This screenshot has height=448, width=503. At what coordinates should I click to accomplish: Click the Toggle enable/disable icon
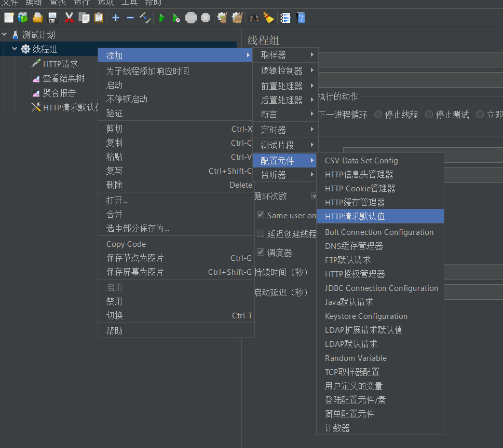145,18
